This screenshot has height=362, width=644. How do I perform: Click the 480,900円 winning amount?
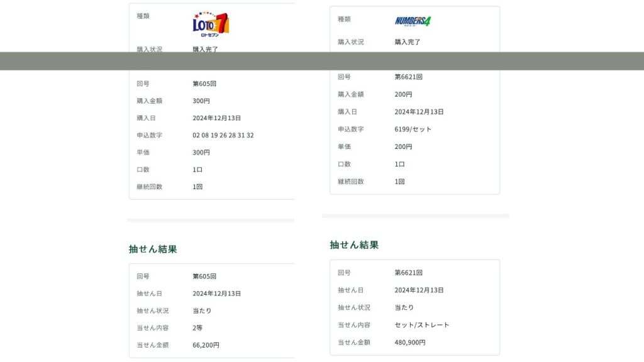tap(409, 343)
